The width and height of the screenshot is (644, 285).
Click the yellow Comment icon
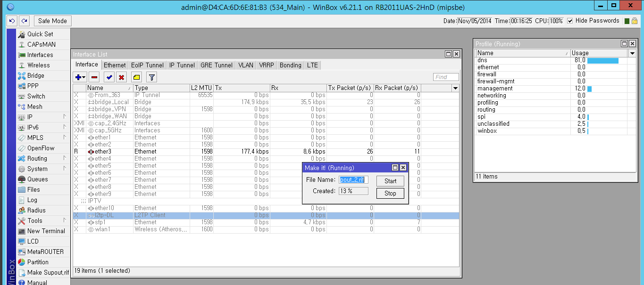pos(136,77)
